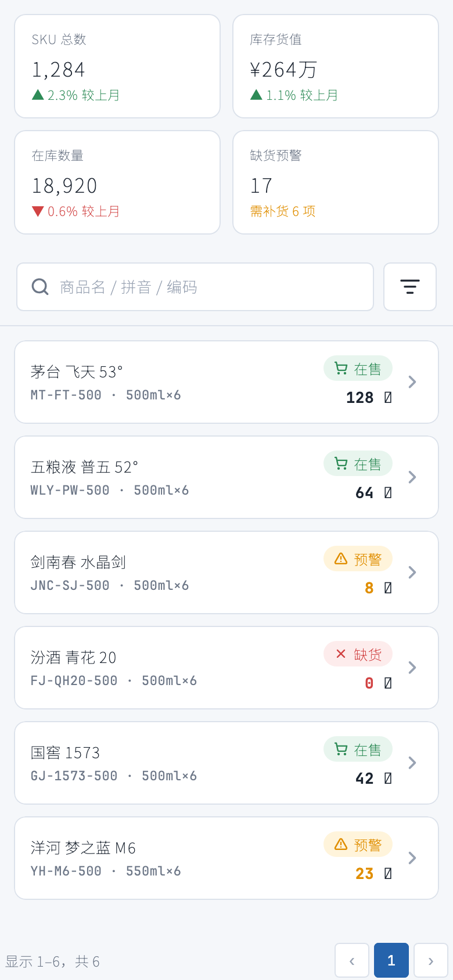Click the 预警 warning badge on 剑南春 水晶剑
453x980 pixels.
[x=358, y=559]
